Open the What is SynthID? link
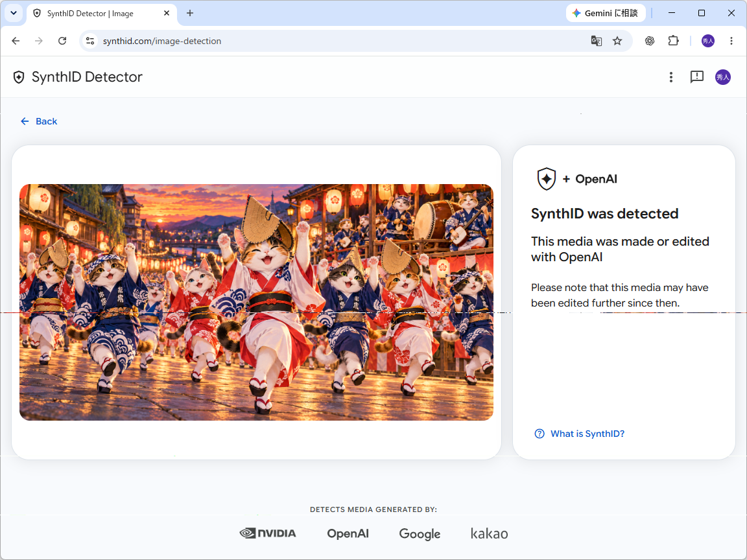The width and height of the screenshot is (747, 560). coord(587,434)
